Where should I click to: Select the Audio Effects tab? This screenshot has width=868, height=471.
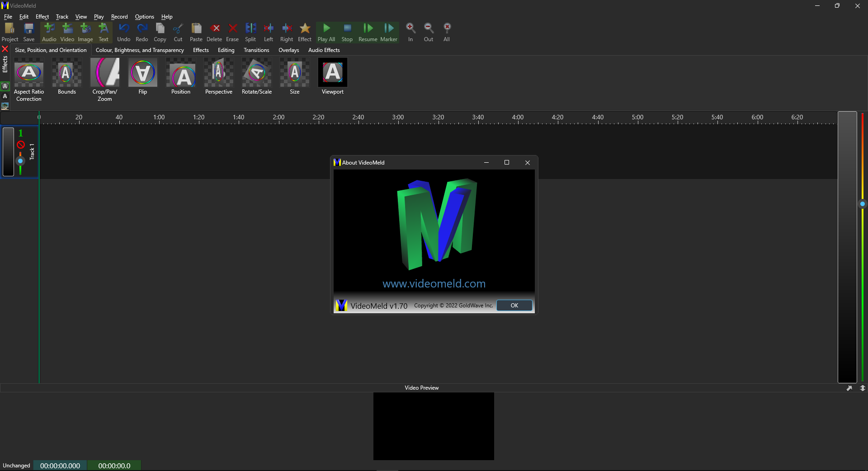point(324,50)
